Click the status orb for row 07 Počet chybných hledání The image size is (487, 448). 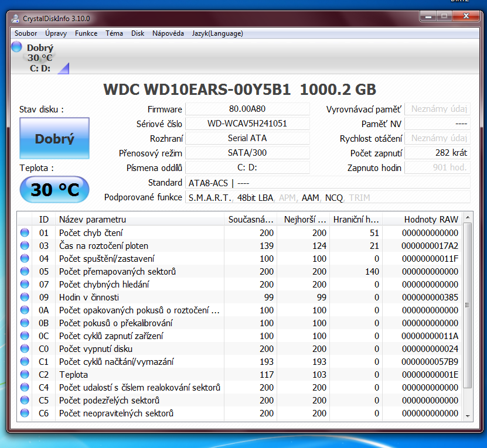[25, 284]
